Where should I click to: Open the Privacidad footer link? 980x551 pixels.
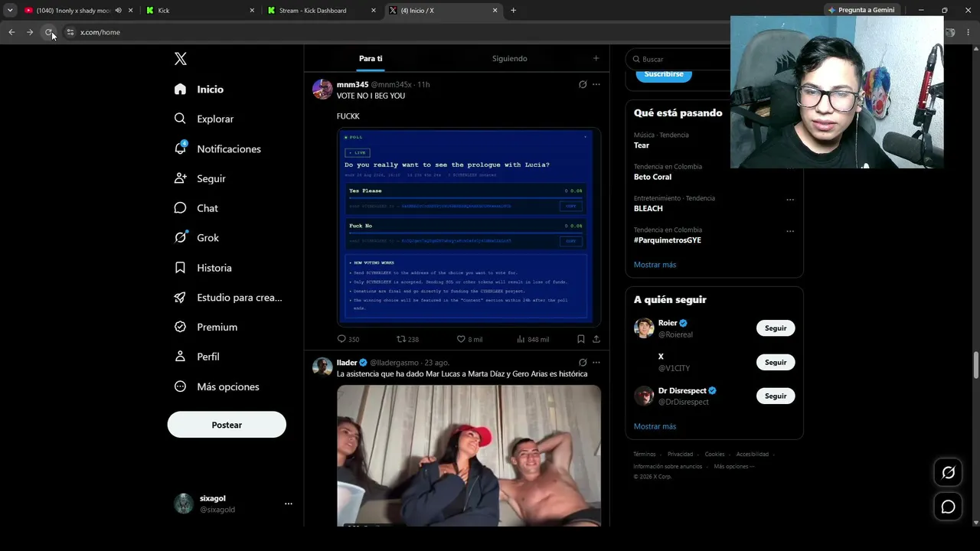(x=680, y=455)
